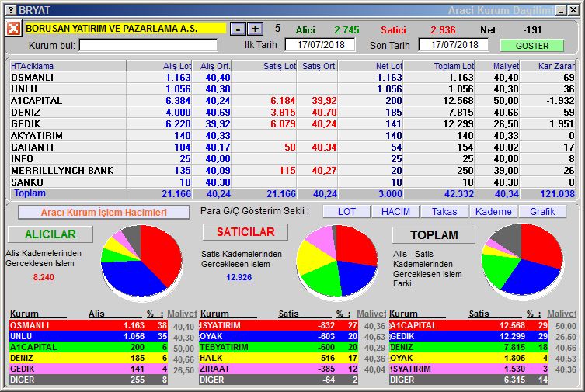Image resolution: width=585 pixels, height=392 pixels.
Task: Click yellow HALK row in sellers list
Action: click(x=279, y=358)
